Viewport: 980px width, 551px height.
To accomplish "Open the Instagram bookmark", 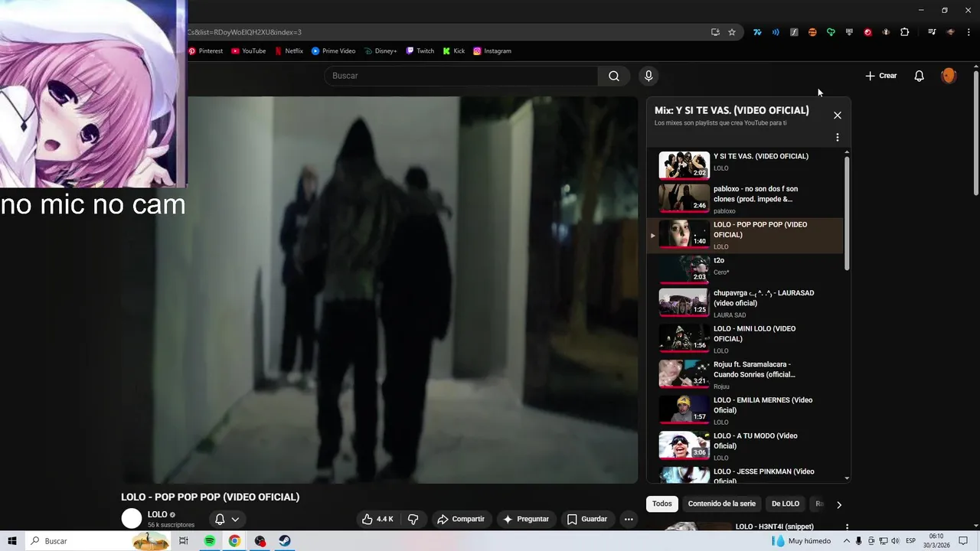I will coord(492,51).
